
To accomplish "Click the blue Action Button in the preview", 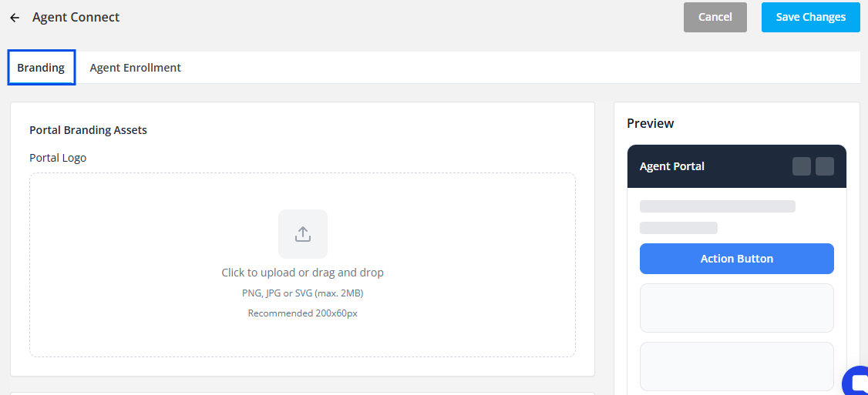I will (737, 259).
